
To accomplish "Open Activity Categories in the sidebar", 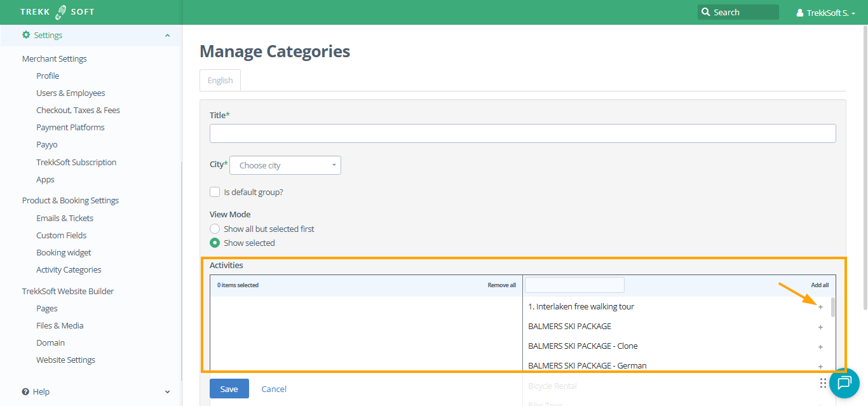I will click(69, 269).
